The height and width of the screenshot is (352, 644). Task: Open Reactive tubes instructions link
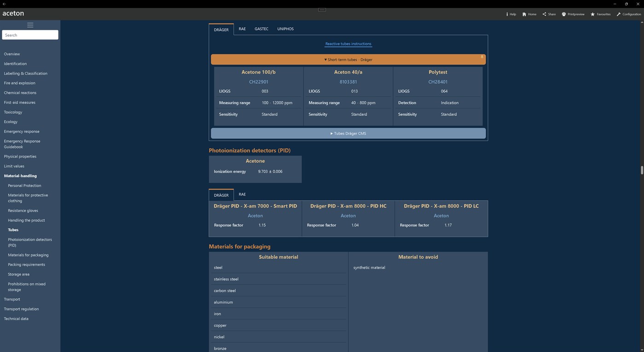[x=348, y=44]
